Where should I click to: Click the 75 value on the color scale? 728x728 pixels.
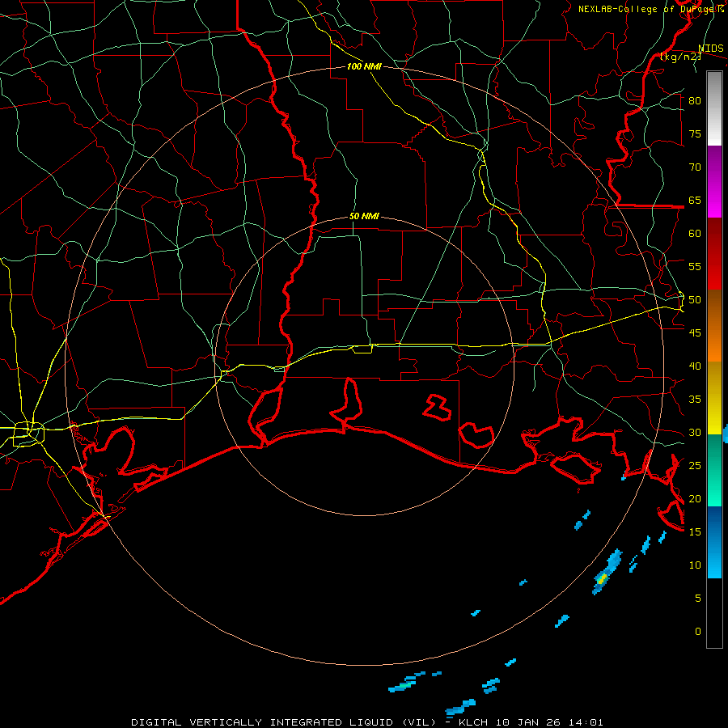pyautogui.click(x=695, y=133)
